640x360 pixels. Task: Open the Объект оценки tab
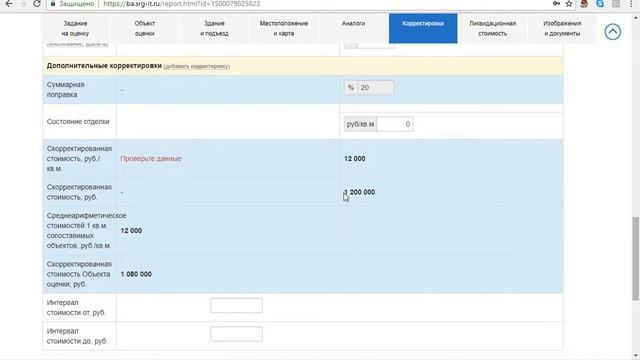click(x=144, y=28)
